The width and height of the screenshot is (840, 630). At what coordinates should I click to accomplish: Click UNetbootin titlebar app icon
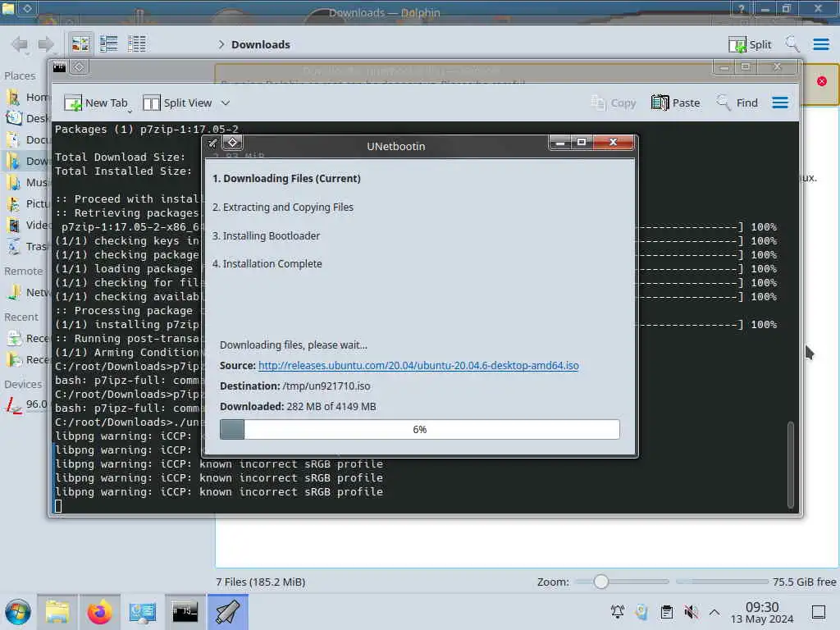pyautogui.click(x=212, y=143)
